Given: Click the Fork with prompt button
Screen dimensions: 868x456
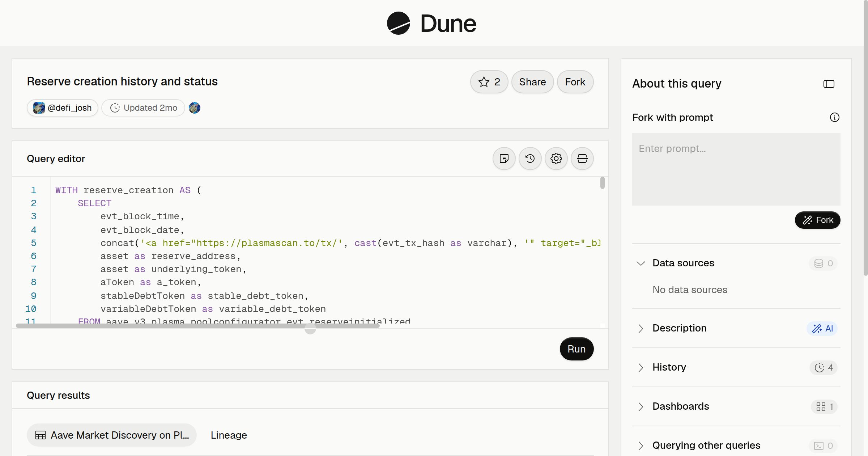Looking at the screenshot, I should click(x=817, y=220).
